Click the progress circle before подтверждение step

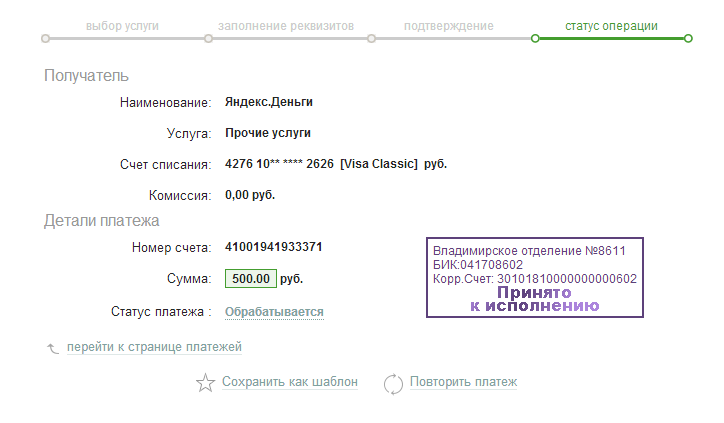pyautogui.click(x=371, y=38)
